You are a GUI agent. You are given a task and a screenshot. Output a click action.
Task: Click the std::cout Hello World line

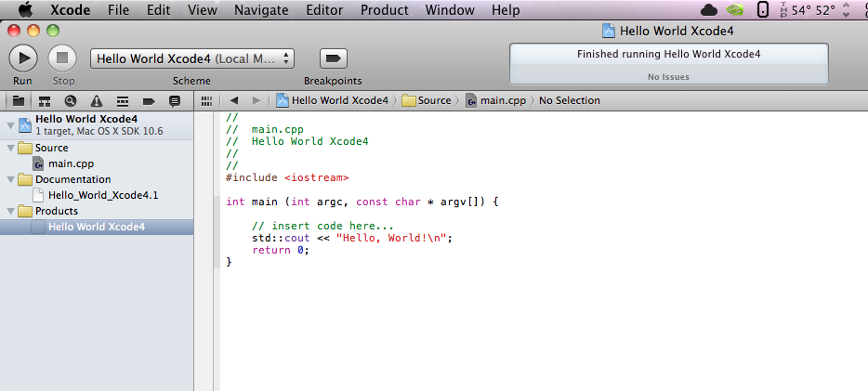coord(352,238)
